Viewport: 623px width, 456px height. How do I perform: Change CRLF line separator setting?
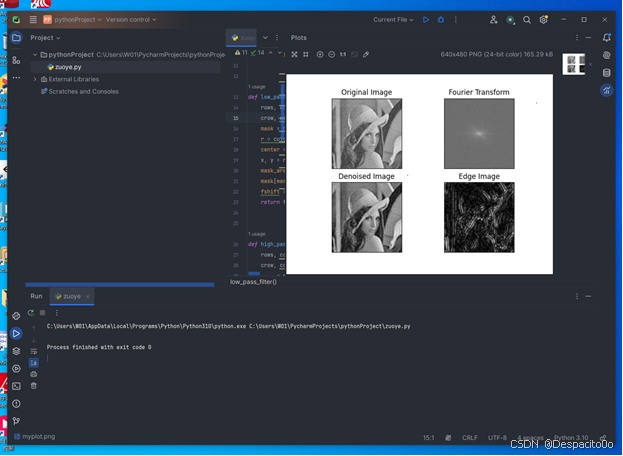click(470, 438)
